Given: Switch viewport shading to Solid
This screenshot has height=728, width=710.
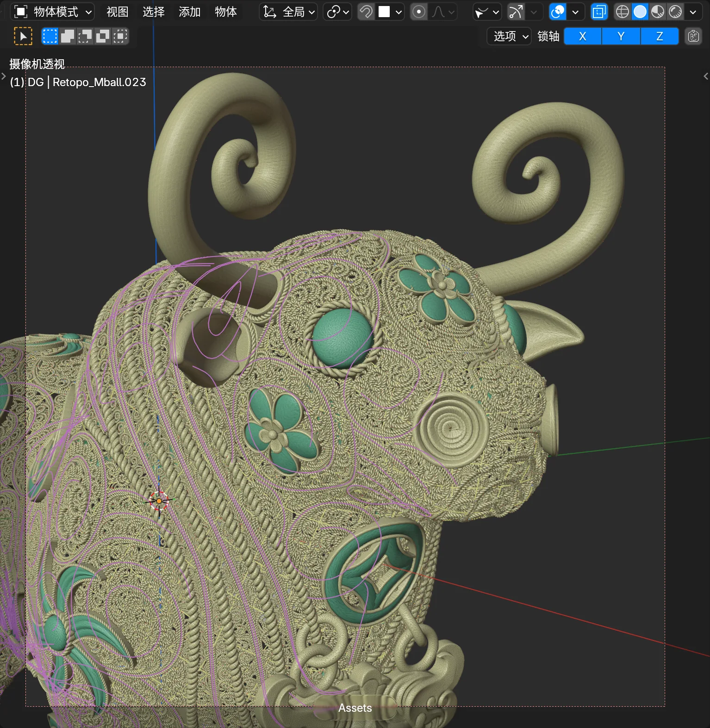Looking at the screenshot, I should [x=640, y=12].
